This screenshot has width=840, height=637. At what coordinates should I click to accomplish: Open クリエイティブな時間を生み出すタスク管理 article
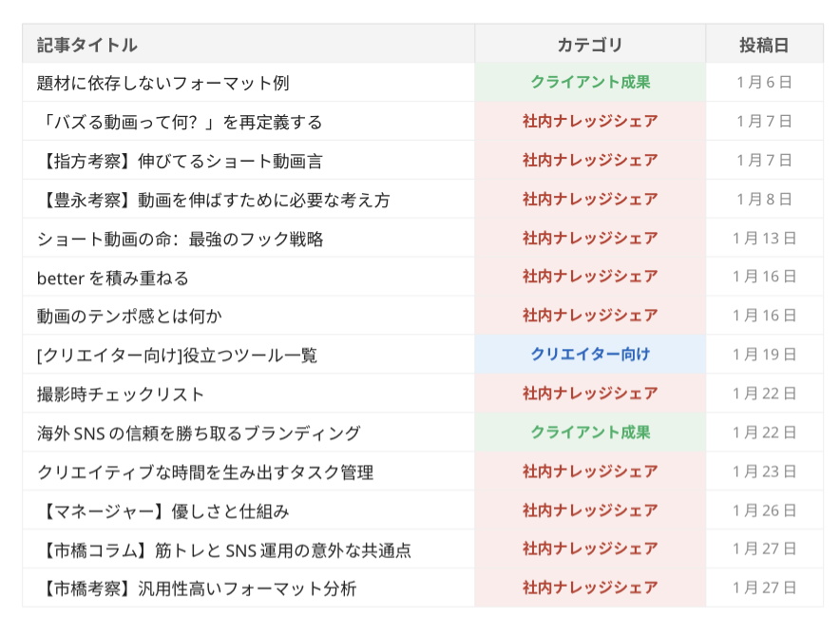205,472
